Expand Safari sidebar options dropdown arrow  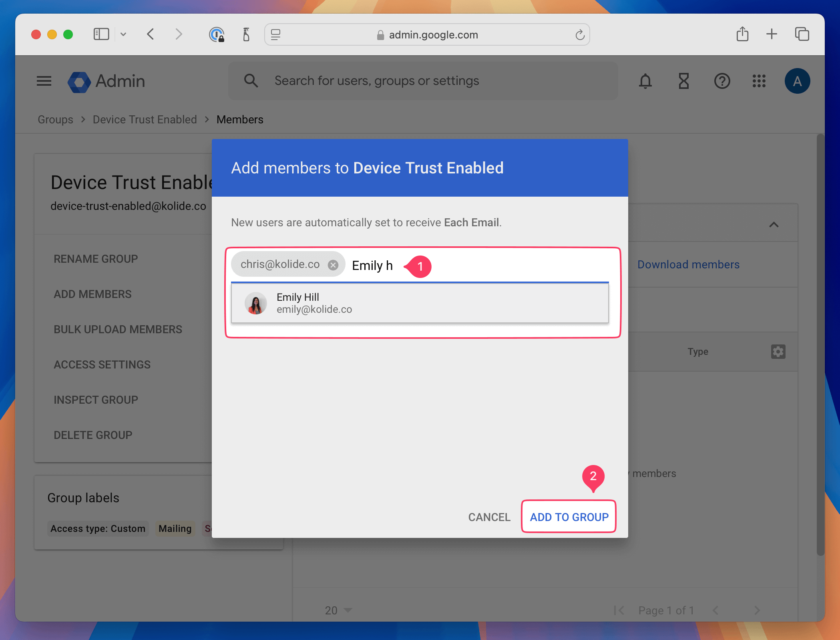pyautogui.click(x=123, y=34)
